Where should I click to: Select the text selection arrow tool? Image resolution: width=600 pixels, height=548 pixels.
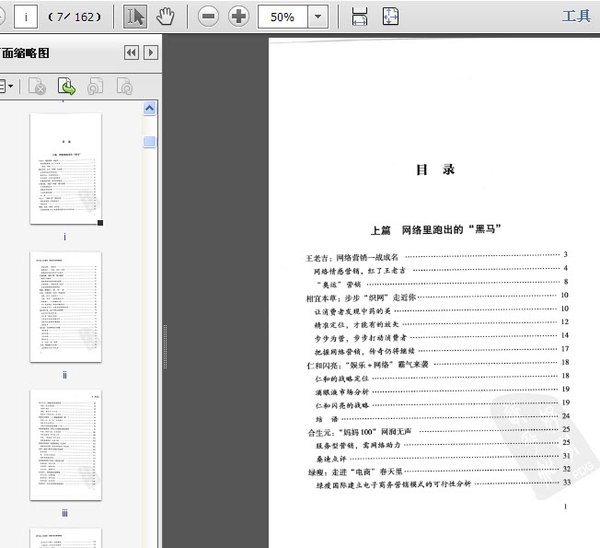135,17
